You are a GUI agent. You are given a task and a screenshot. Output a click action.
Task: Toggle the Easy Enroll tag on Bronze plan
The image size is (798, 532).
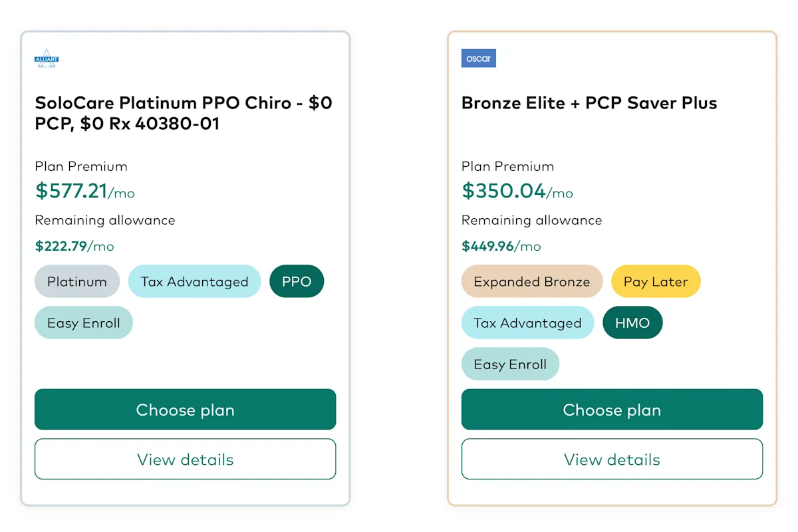pyautogui.click(x=510, y=364)
